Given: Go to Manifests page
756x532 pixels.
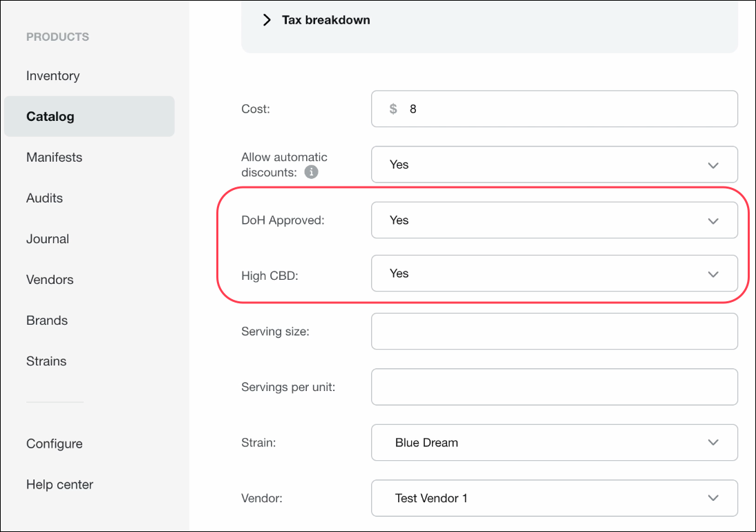Looking at the screenshot, I should click(54, 157).
